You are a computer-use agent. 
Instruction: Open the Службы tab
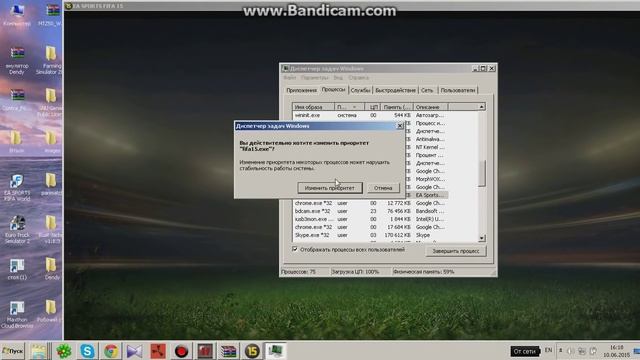360,90
